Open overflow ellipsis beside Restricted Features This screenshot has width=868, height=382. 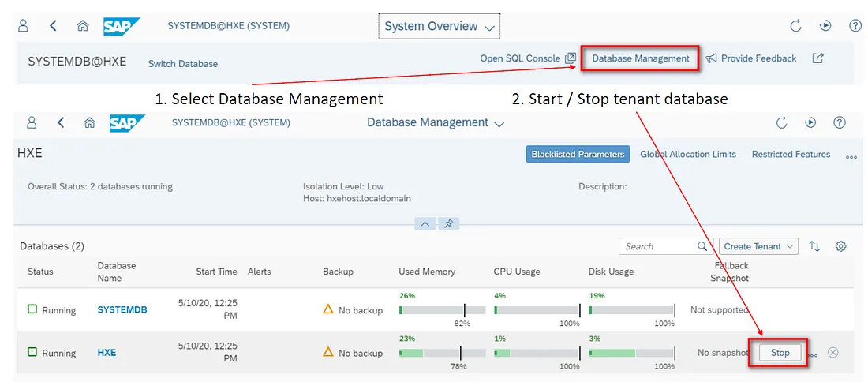pos(851,157)
